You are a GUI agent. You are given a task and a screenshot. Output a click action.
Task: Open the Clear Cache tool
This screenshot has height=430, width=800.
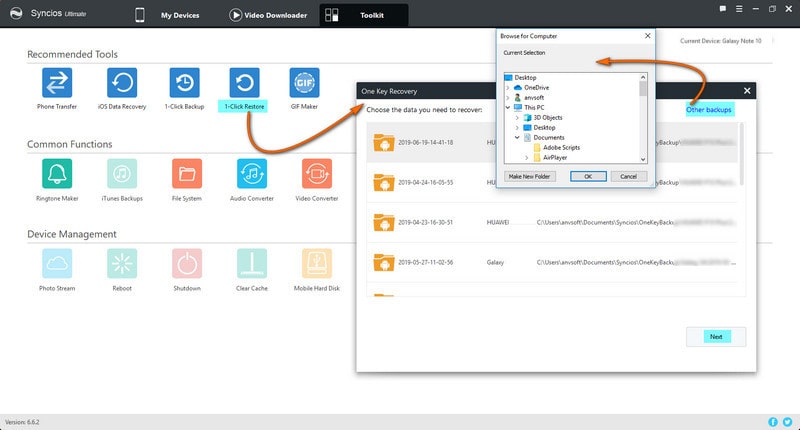[x=252, y=263]
